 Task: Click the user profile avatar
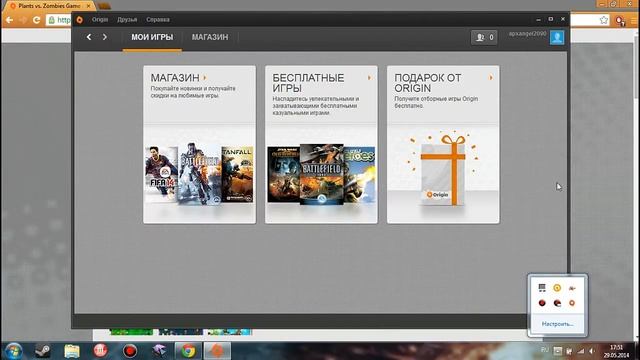(x=557, y=37)
